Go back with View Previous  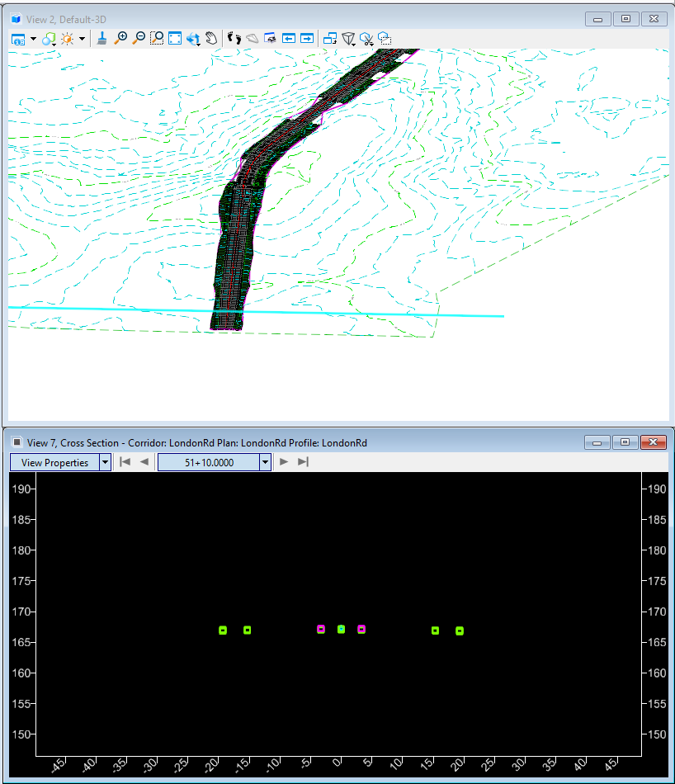(x=289, y=38)
